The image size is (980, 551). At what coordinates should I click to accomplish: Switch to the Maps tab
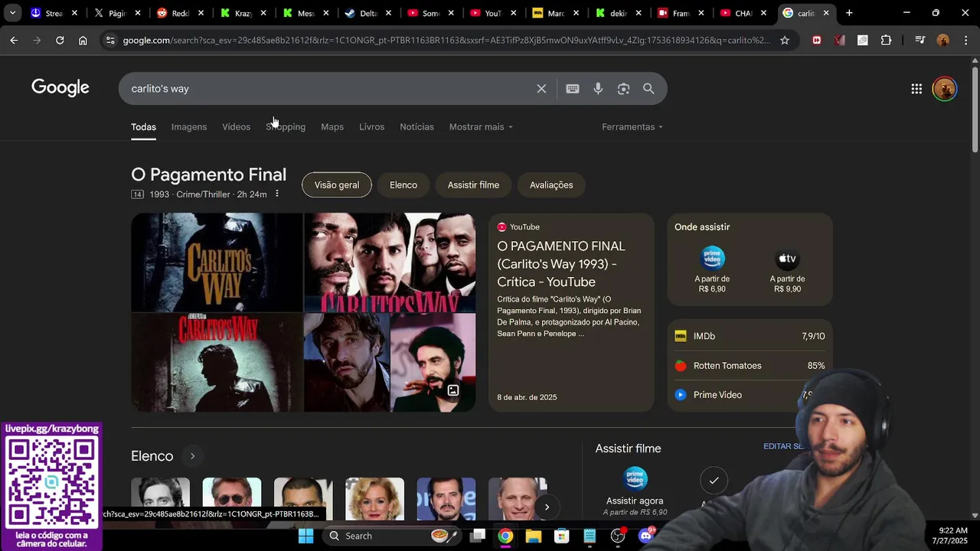(x=332, y=127)
